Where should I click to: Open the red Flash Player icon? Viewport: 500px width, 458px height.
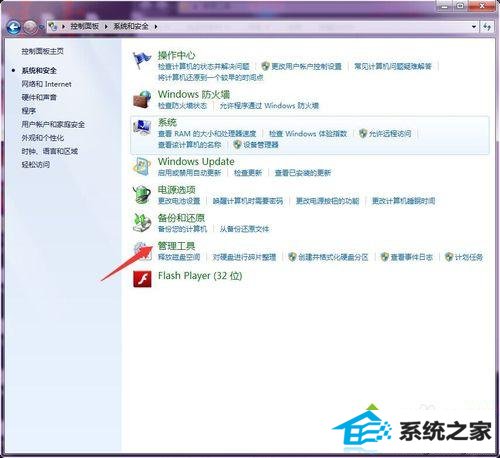pos(142,279)
